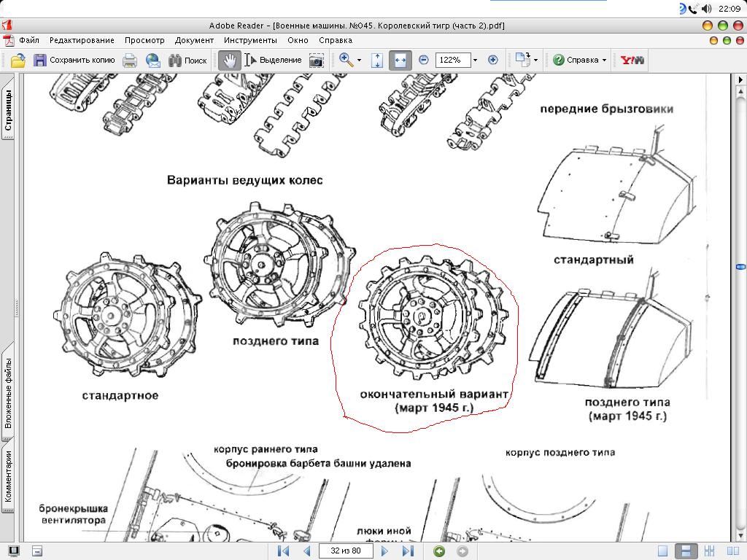The height and width of the screenshot is (560, 747).
Task: Go to the previous page
Action: click(x=307, y=551)
